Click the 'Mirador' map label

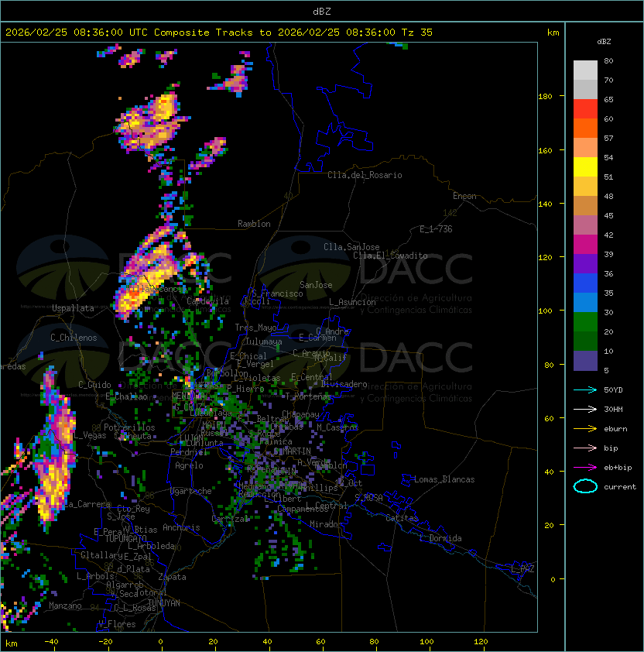326,524
